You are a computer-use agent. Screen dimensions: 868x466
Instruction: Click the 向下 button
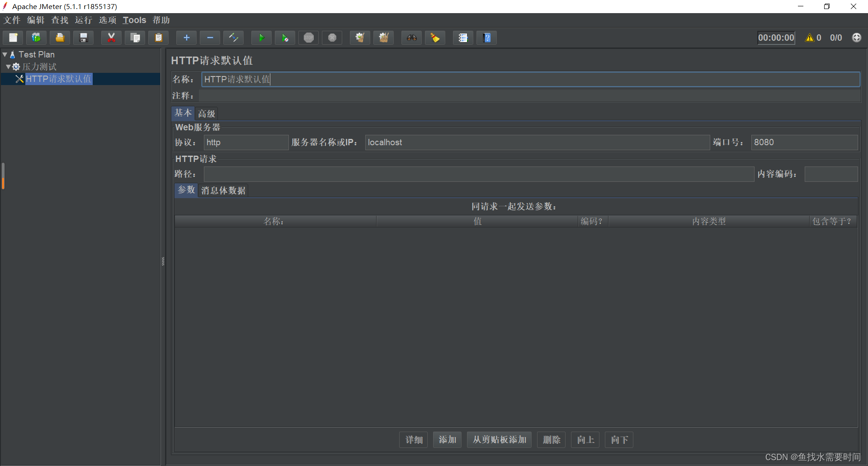pos(619,440)
